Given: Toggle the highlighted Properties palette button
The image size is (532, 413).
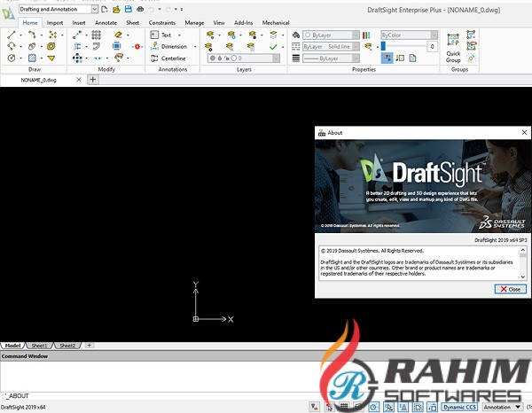Looking at the screenshot, I should coord(387,58).
